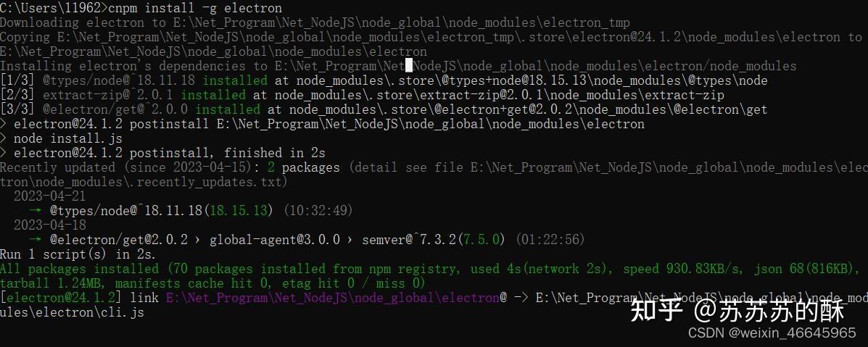Viewport: 868px width, 347px height.
Task: Click the typed command cnpm install -g electron
Action: pos(194,8)
